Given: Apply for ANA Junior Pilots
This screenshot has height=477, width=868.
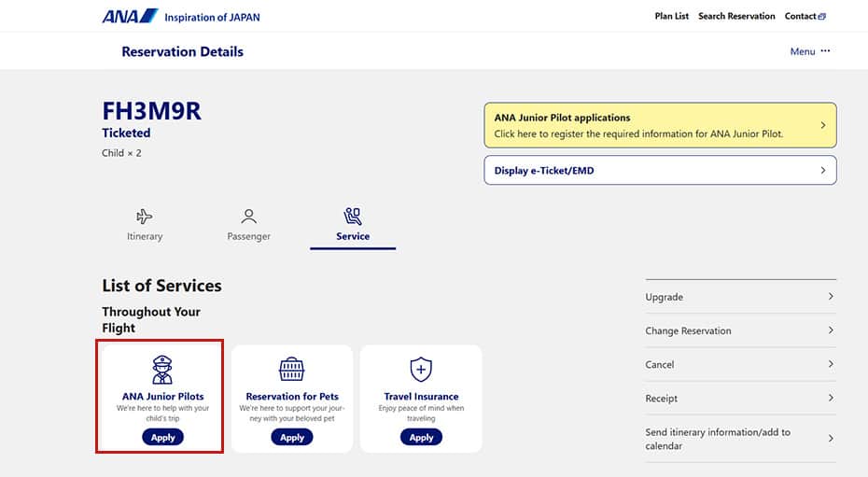Looking at the screenshot, I should pyautogui.click(x=162, y=437).
